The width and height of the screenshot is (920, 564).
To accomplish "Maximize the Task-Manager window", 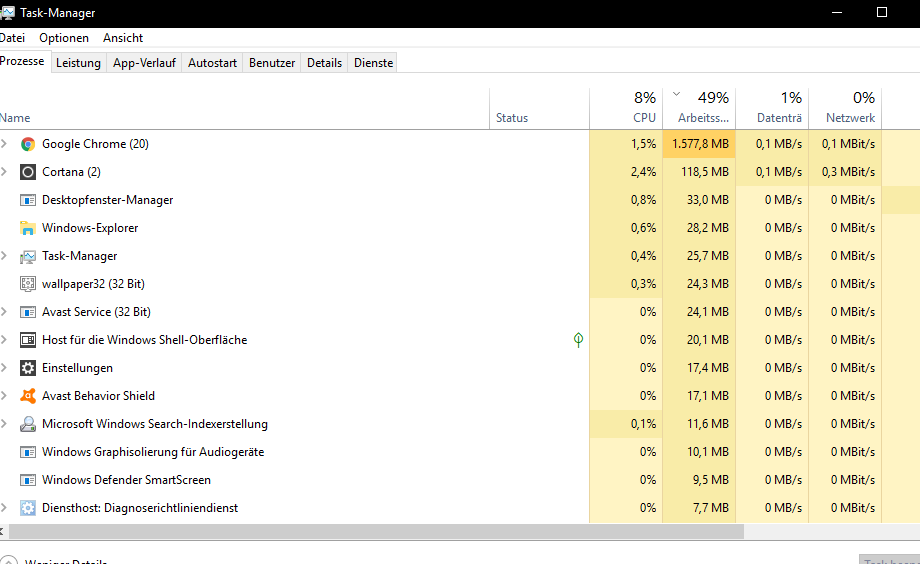I will (x=881, y=12).
